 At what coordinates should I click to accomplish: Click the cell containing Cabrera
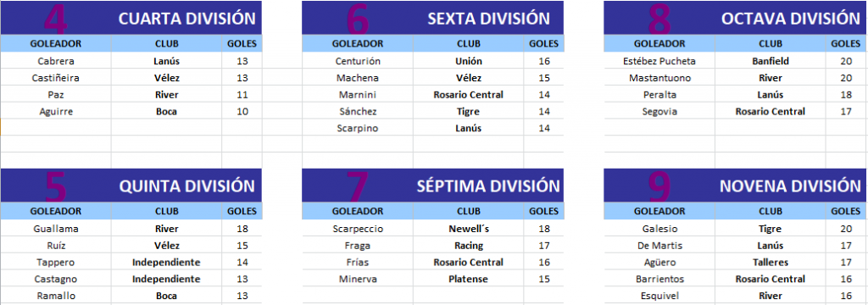(x=56, y=62)
